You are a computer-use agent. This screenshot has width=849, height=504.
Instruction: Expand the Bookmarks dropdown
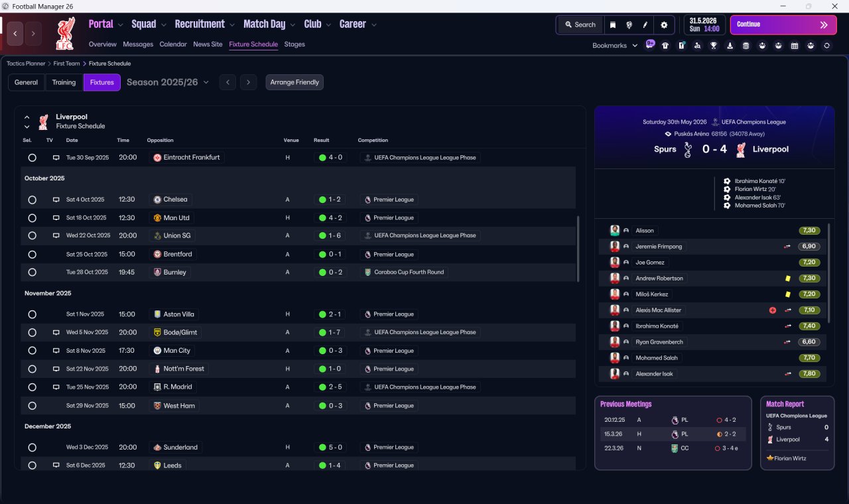615,46
